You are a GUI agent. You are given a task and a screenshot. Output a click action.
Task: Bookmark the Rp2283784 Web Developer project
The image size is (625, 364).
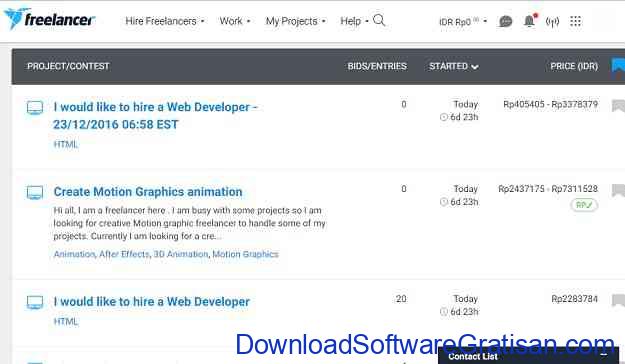point(618,300)
